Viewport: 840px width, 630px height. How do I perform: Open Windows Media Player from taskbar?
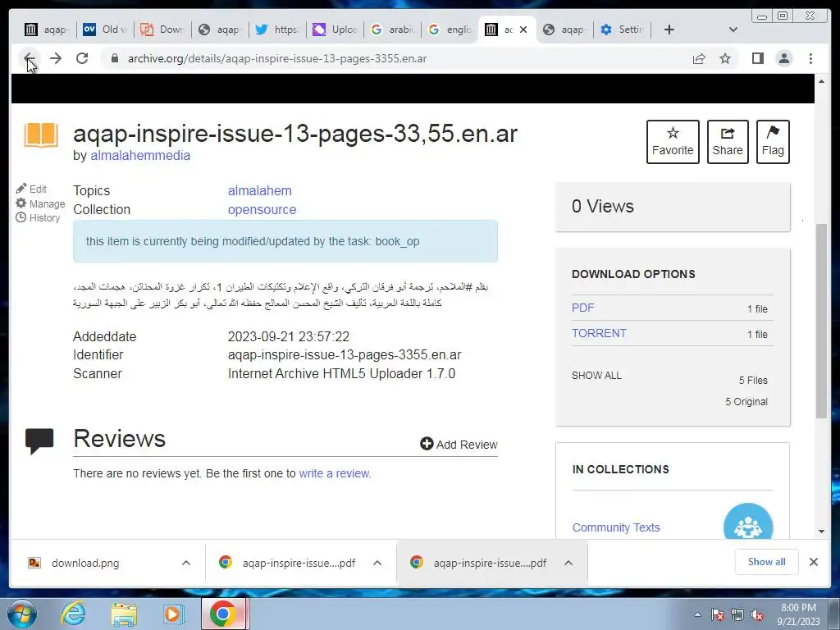(172, 614)
